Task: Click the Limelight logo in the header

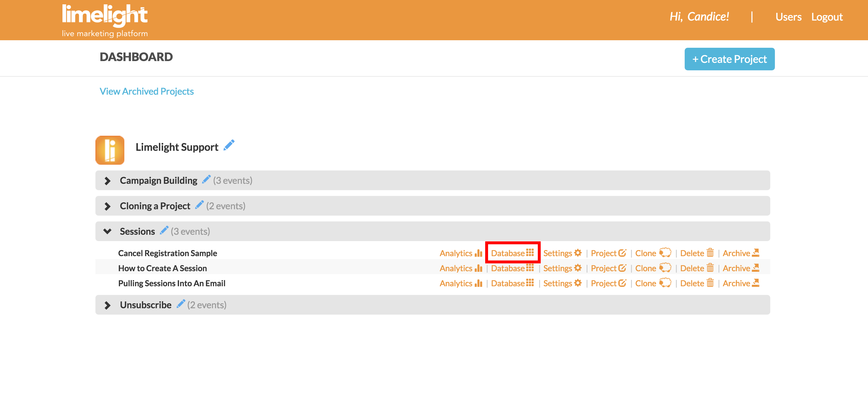Action: coord(104,20)
